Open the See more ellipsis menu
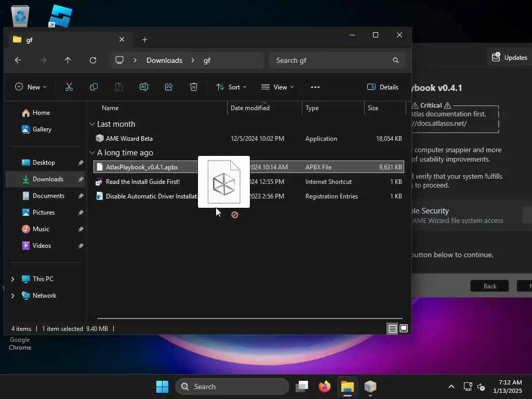532x399 pixels. pos(315,87)
